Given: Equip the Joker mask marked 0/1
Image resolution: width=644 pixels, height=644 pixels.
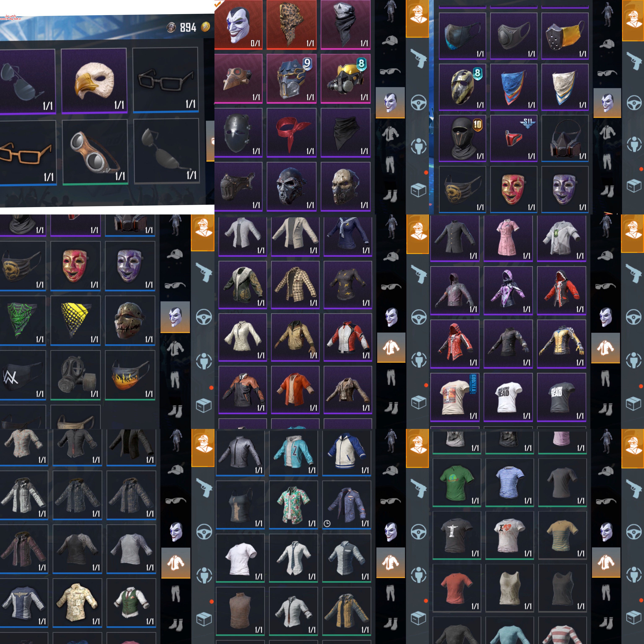Looking at the screenshot, I should click(238, 25).
